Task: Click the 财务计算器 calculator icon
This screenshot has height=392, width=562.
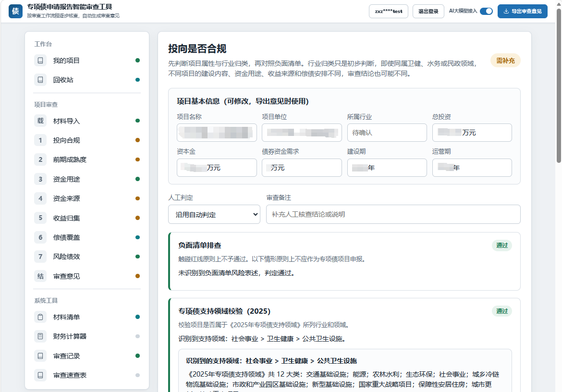Action: 40,336
